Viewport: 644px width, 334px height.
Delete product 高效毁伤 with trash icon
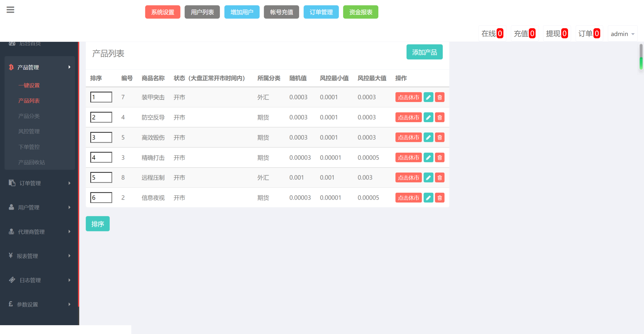(x=440, y=137)
